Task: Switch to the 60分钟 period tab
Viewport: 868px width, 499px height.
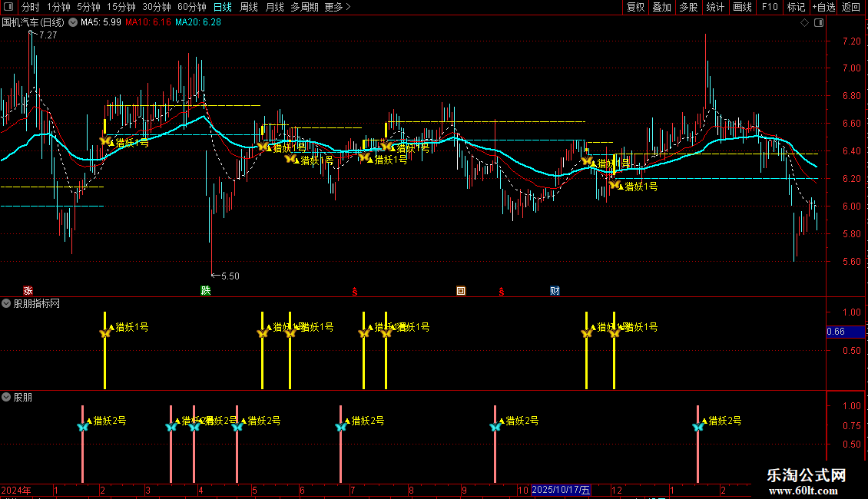Action: 191,7
